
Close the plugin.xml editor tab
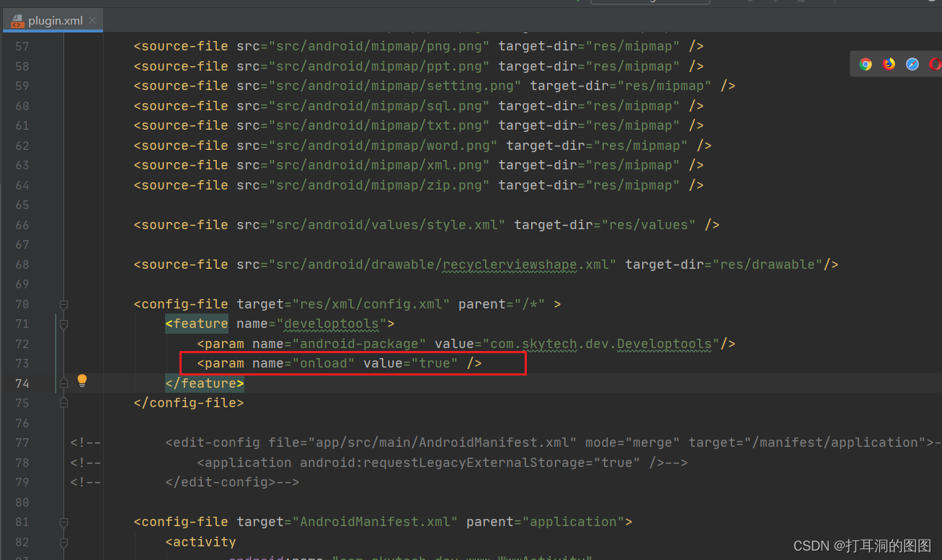click(92, 20)
